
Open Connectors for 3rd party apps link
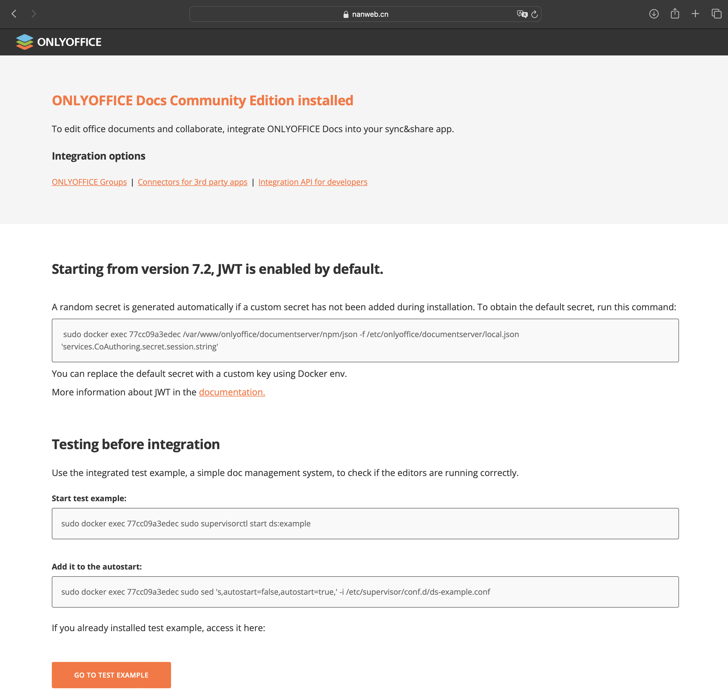[192, 182]
